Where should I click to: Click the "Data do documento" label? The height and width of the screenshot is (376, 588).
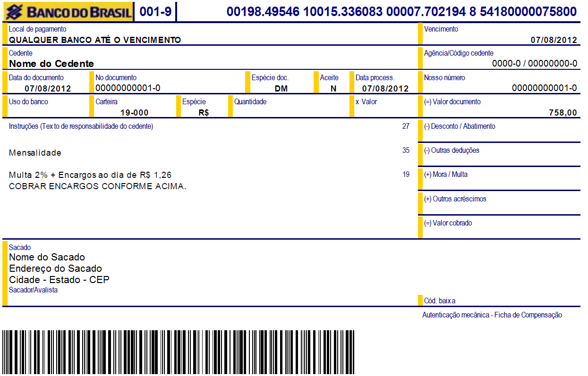36,77
